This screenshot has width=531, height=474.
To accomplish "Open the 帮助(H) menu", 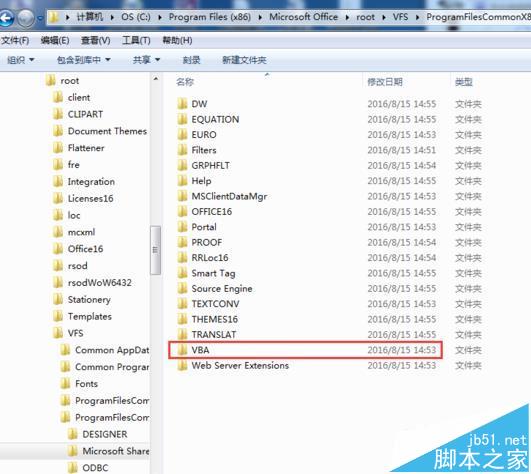I will [x=177, y=40].
